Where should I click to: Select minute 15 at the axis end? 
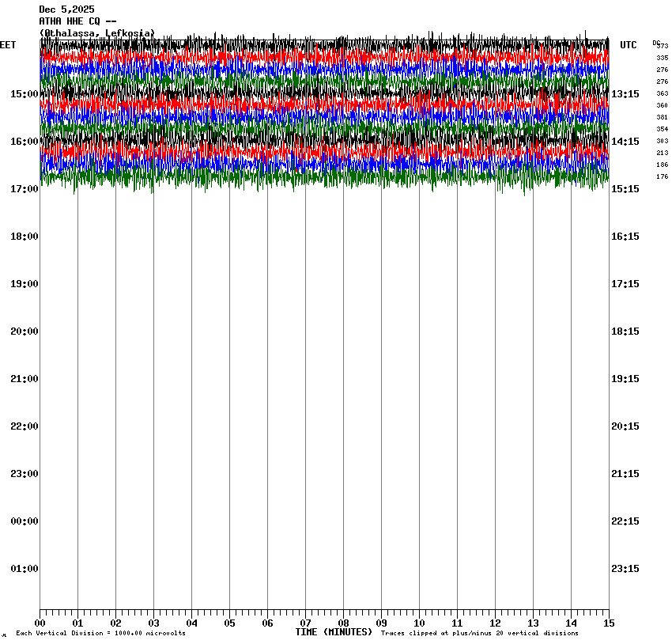coord(609,623)
